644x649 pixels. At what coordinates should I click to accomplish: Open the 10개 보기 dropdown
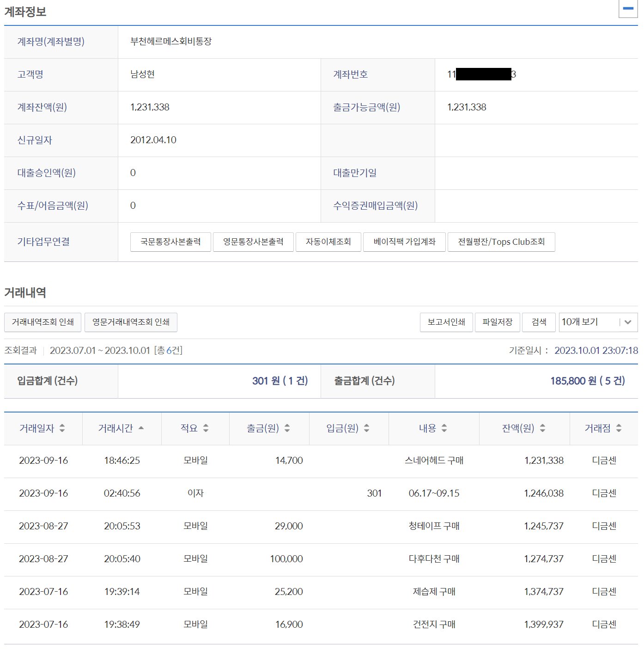[598, 322]
